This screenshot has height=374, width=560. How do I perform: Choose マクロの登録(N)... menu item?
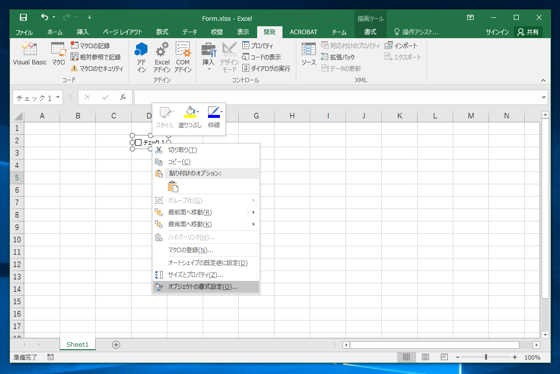pyautogui.click(x=206, y=250)
